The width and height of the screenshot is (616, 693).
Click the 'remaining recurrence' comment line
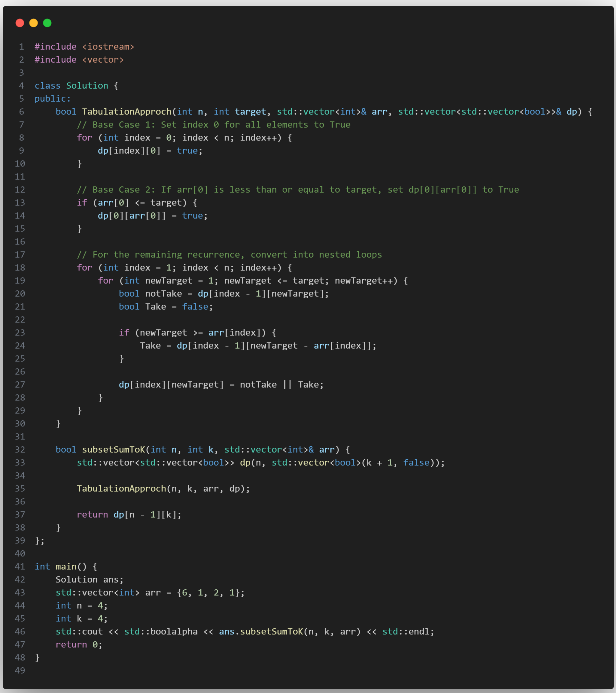(x=229, y=254)
